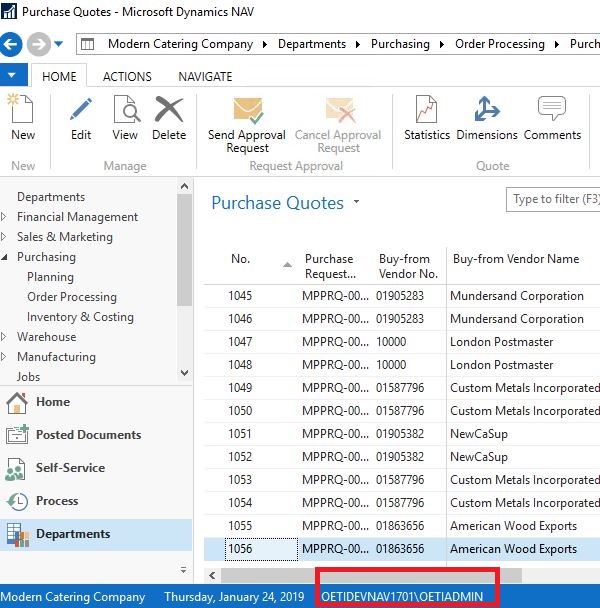Select quote number 1047 cell

tap(240, 342)
